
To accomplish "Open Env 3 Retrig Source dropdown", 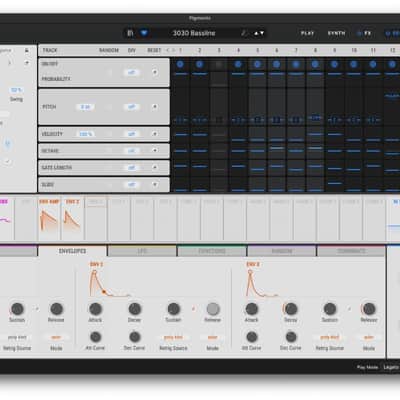I will click(x=330, y=337).
